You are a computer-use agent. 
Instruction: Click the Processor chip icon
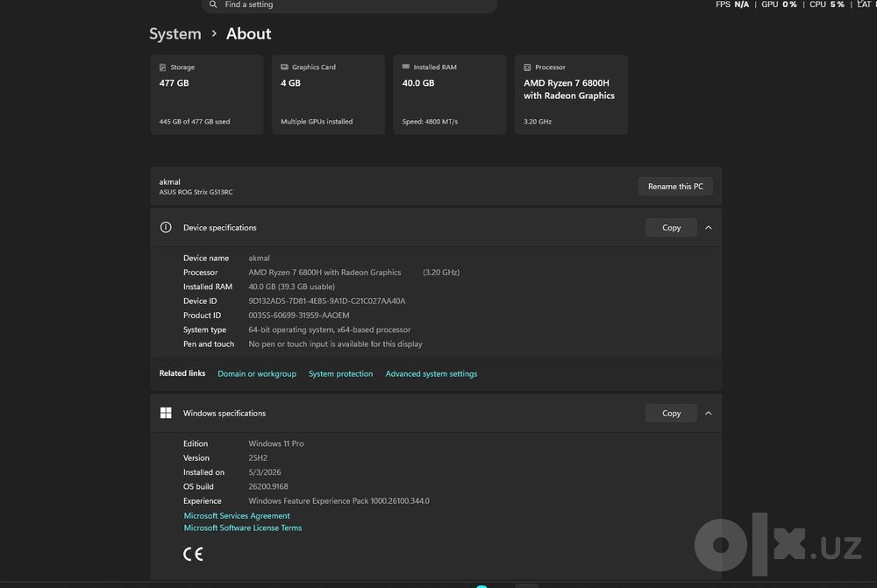[527, 67]
